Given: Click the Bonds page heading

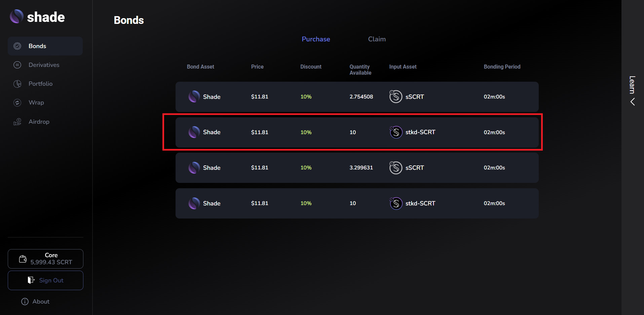Looking at the screenshot, I should [x=129, y=20].
